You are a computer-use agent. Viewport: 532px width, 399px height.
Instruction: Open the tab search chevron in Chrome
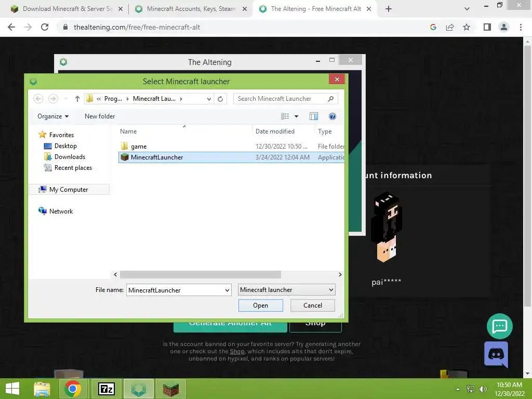click(467, 9)
